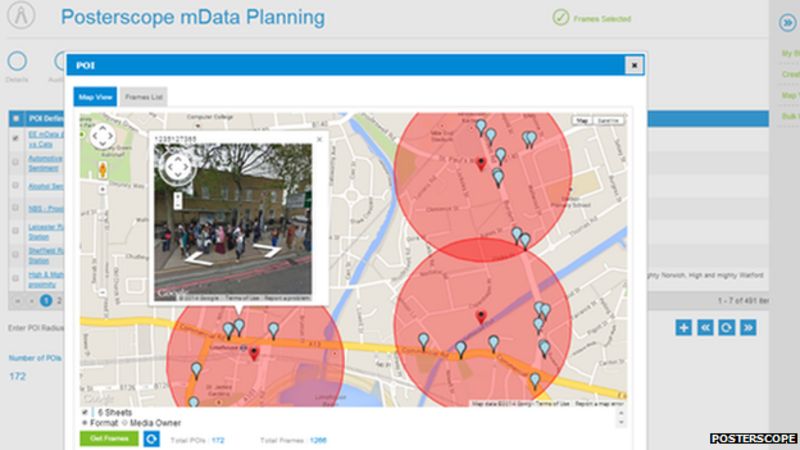Click the Frames Selected checkmark icon
Viewport: 800px width, 450px height.
[x=560, y=18]
